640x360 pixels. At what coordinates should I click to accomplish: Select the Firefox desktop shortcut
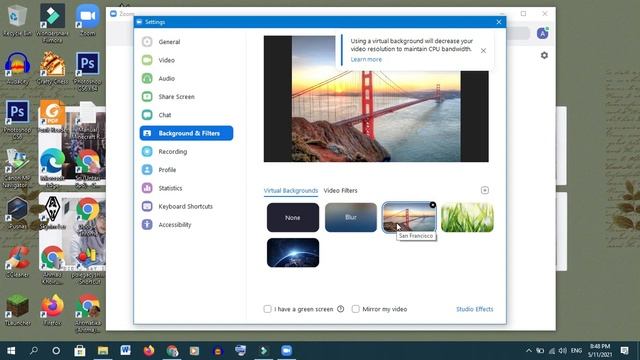click(x=52, y=310)
